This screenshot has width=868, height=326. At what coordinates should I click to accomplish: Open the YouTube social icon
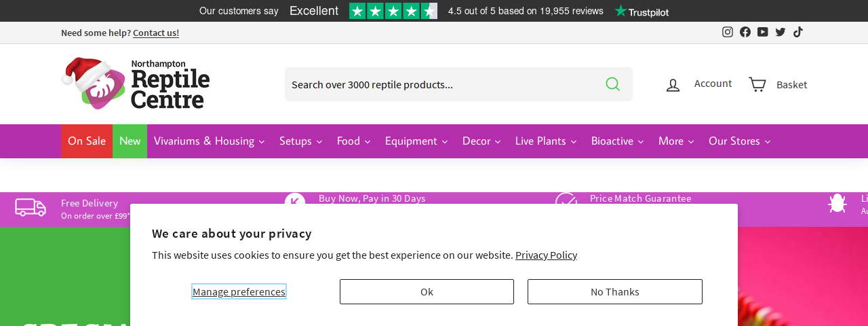click(763, 32)
